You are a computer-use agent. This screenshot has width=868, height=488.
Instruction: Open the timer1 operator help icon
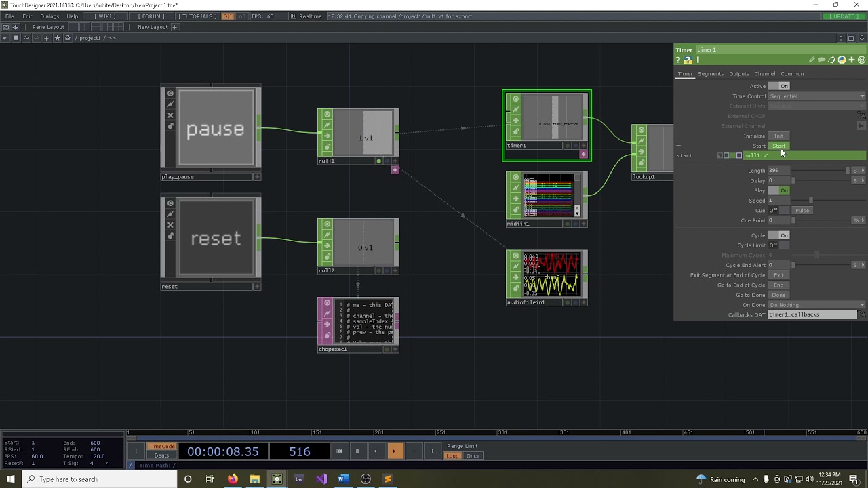click(x=677, y=60)
